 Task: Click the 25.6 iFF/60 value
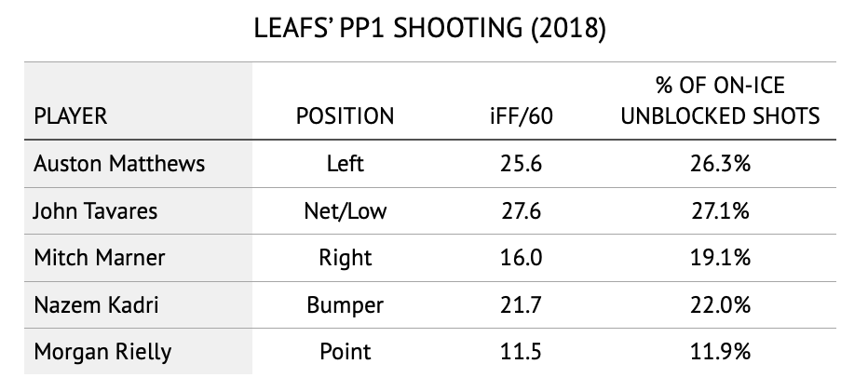click(521, 164)
